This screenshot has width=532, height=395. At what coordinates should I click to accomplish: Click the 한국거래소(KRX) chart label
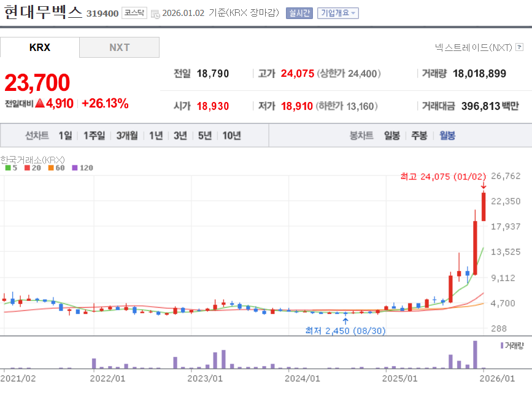point(33,160)
